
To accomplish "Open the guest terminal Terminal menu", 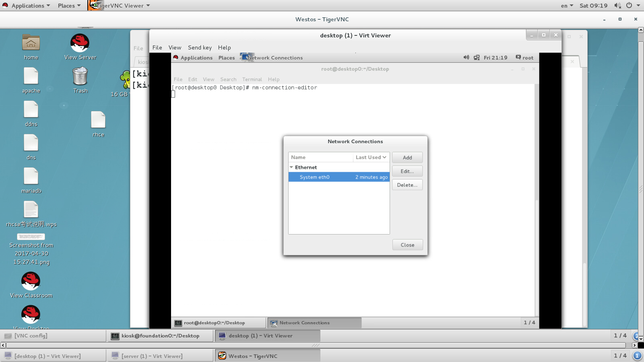I will 252,79.
